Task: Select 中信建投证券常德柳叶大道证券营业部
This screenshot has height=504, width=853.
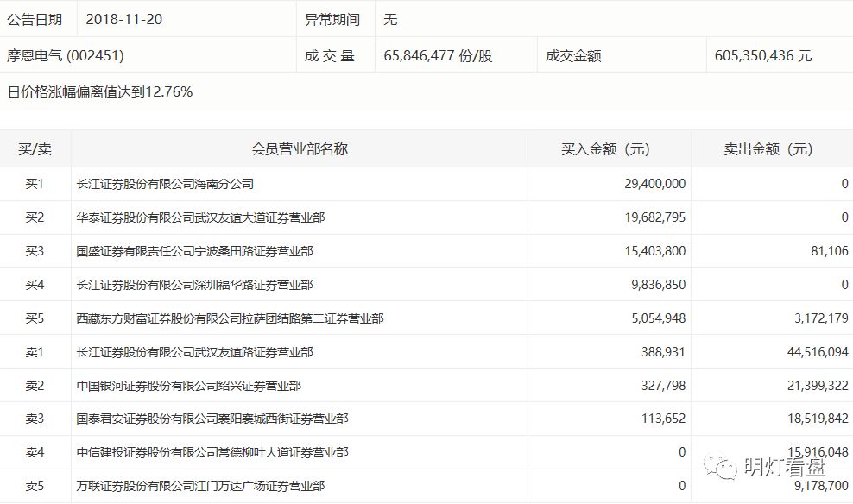Action: click(x=212, y=453)
